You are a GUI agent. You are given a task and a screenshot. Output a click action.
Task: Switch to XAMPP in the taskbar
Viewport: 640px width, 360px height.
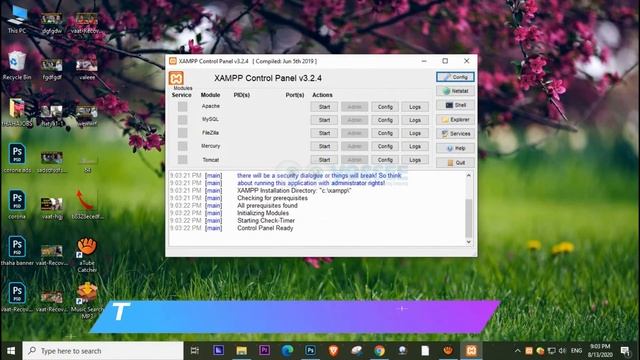point(471,351)
